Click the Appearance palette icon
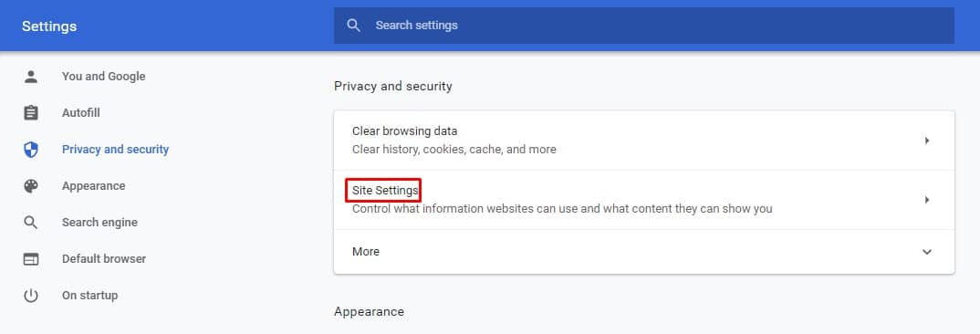Image resolution: width=980 pixels, height=334 pixels. (31, 186)
